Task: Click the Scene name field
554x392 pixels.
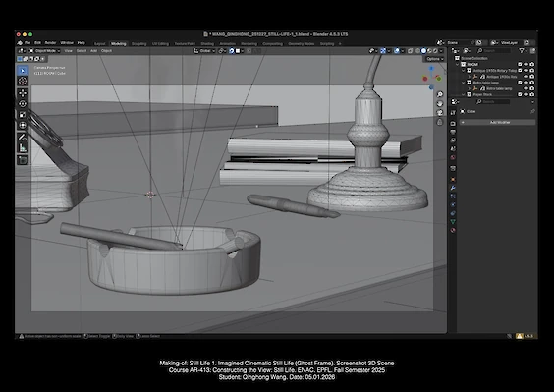Action: click(460, 43)
